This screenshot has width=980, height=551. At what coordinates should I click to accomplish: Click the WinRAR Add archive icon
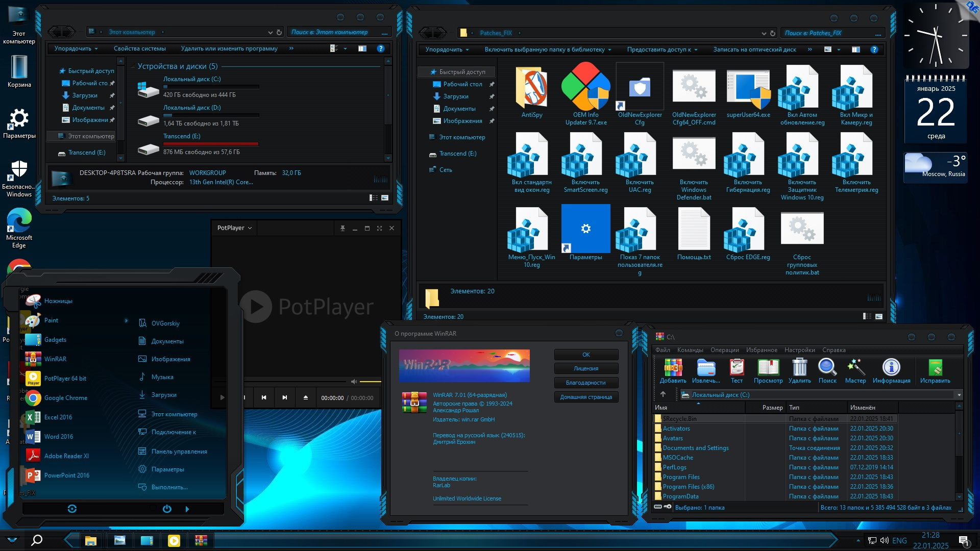coord(673,367)
